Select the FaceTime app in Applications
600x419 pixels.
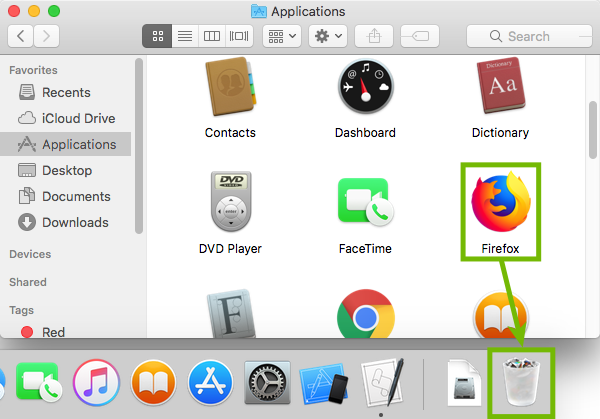coord(365,202)
